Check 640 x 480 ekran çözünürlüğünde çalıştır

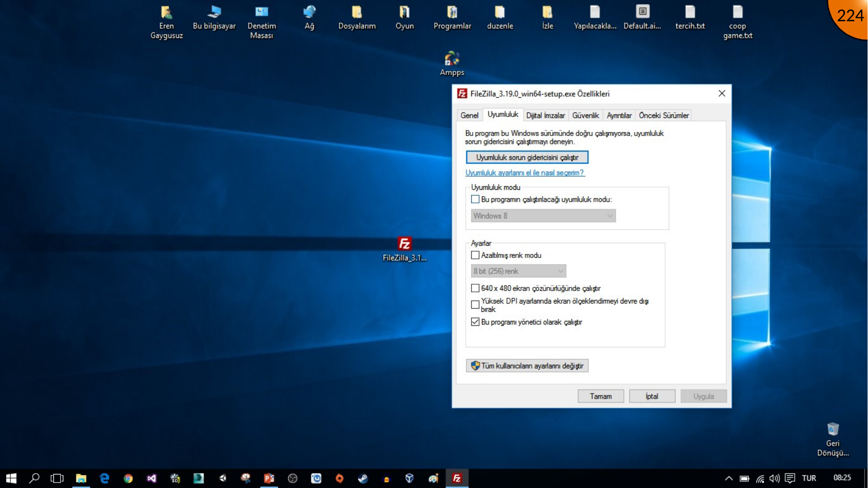point(475,288)
